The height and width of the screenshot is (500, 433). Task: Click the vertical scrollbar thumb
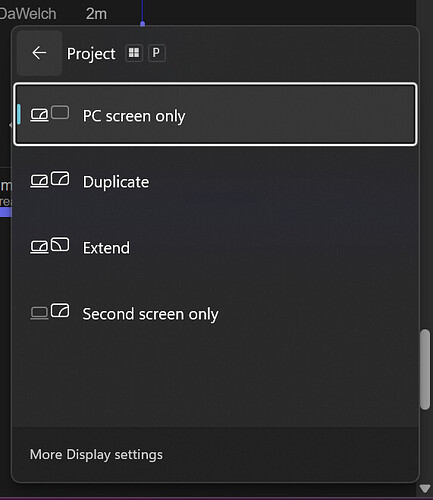(x=425, y=369)
